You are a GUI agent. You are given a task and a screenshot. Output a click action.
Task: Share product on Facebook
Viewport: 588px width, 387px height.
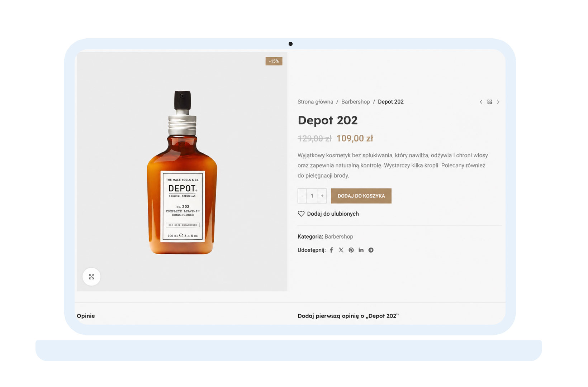pos(331,250)
